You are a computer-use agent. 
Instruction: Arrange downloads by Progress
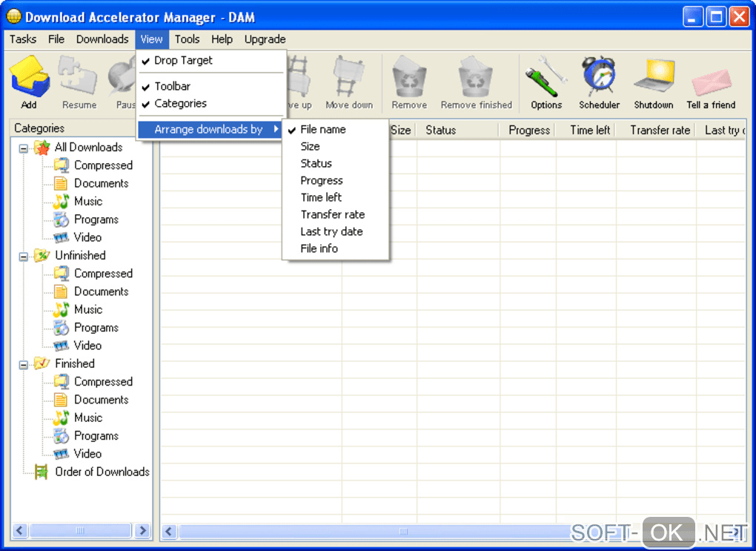336,180
